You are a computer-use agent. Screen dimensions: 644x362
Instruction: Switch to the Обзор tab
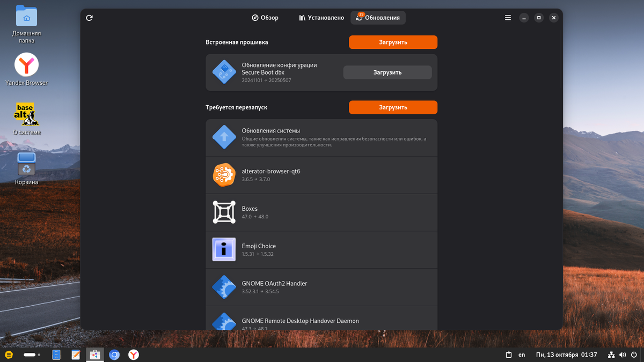tap(265, 18)
